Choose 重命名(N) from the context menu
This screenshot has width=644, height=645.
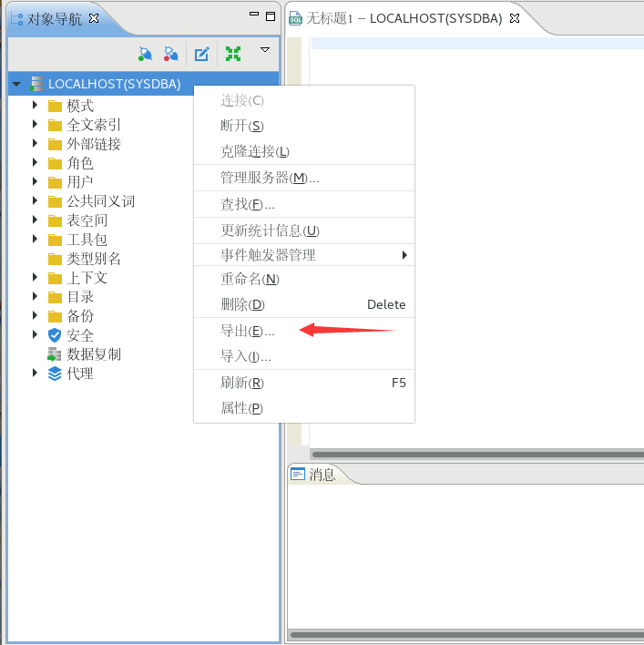(x=304, y=279)
